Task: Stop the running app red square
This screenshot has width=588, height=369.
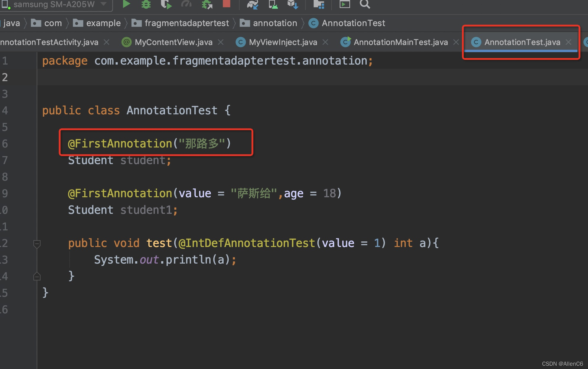Action: pos(227,4)
